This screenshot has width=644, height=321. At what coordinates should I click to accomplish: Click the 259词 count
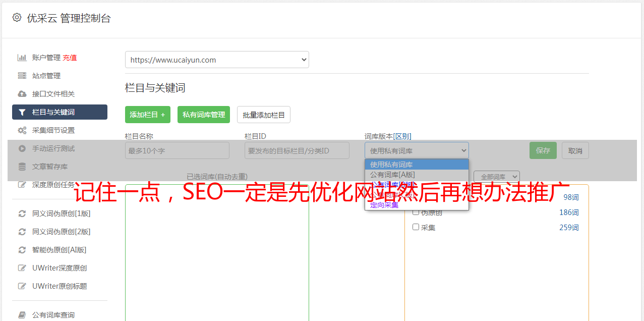tap(569, 228)
